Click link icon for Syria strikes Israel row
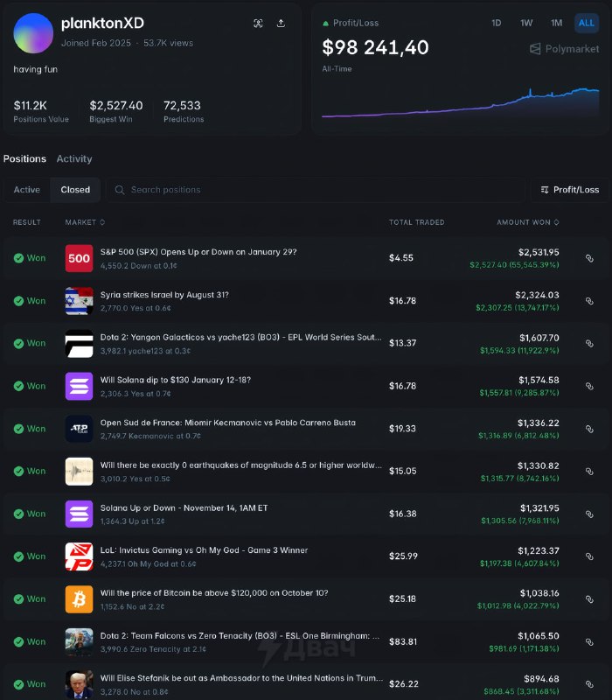The width and height of the screenshot is (612, 700). [x=589, y=301]
